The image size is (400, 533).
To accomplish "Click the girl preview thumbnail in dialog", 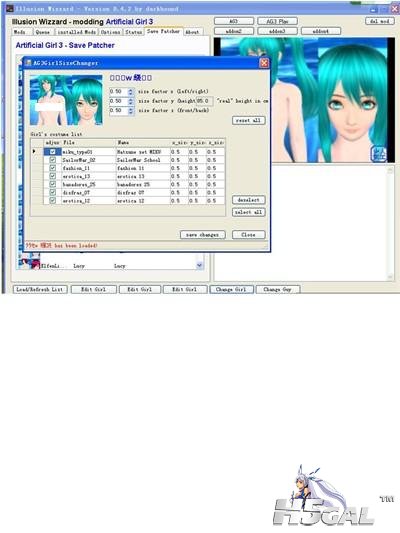I will [x=66, y=100].
